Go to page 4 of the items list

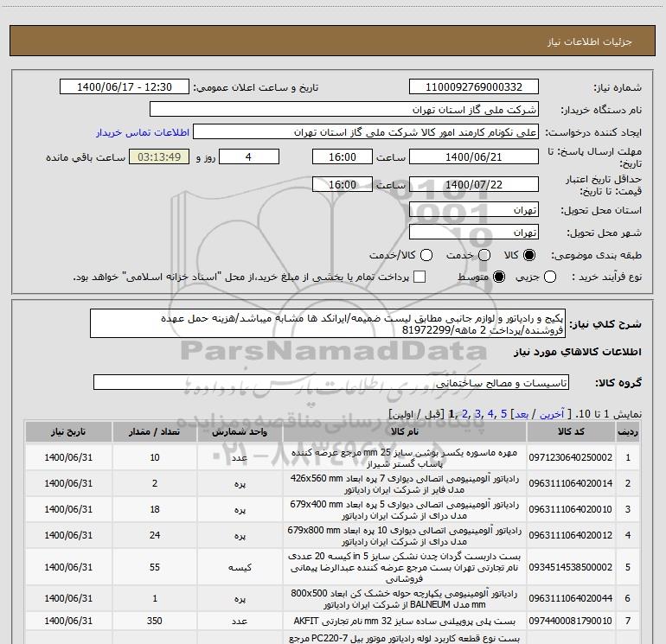tap(490, 413)
